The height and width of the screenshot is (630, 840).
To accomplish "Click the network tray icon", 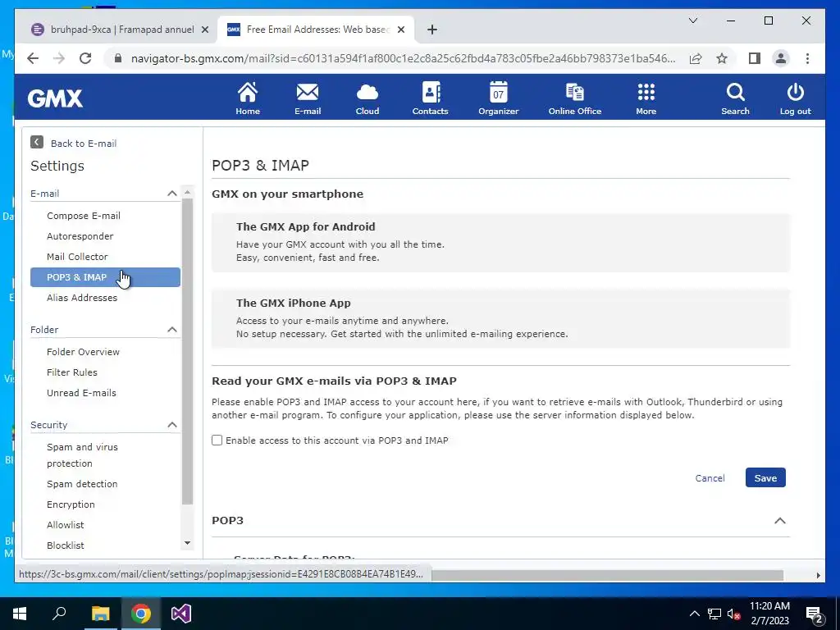I will (714, 614).
